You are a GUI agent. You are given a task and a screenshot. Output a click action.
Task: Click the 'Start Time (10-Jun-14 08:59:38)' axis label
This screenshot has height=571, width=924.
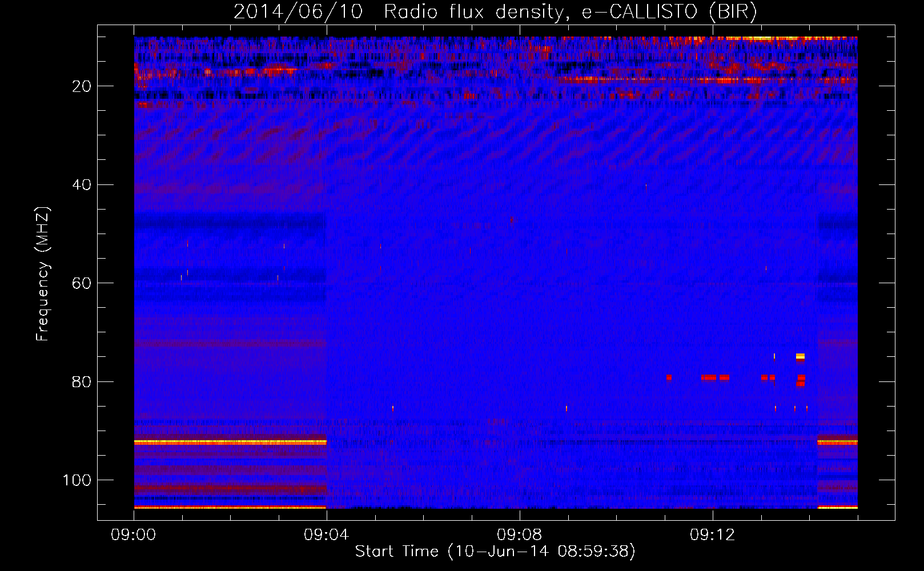click(495, 552)
